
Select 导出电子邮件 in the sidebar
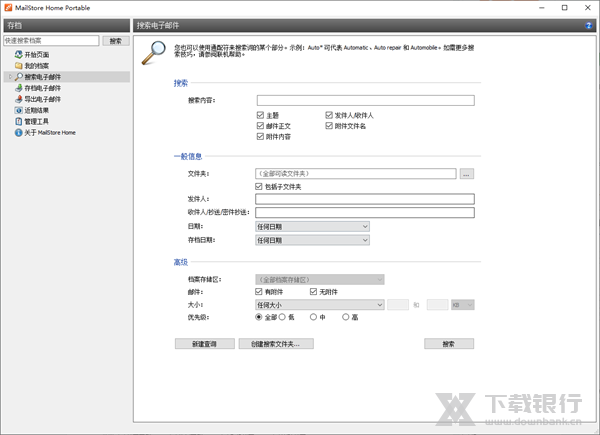tap(42, 99)
